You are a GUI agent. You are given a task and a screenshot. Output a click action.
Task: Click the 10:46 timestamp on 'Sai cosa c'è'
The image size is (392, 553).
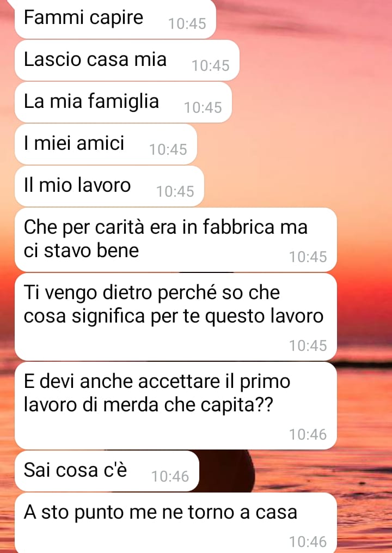(170, 477)
